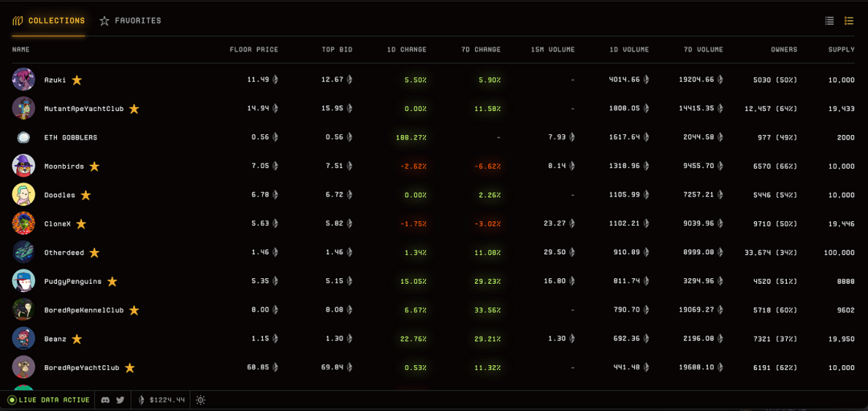The image size is (868, 411).
Task: Sort by 1D Volume column header
Action: (629, 50)
